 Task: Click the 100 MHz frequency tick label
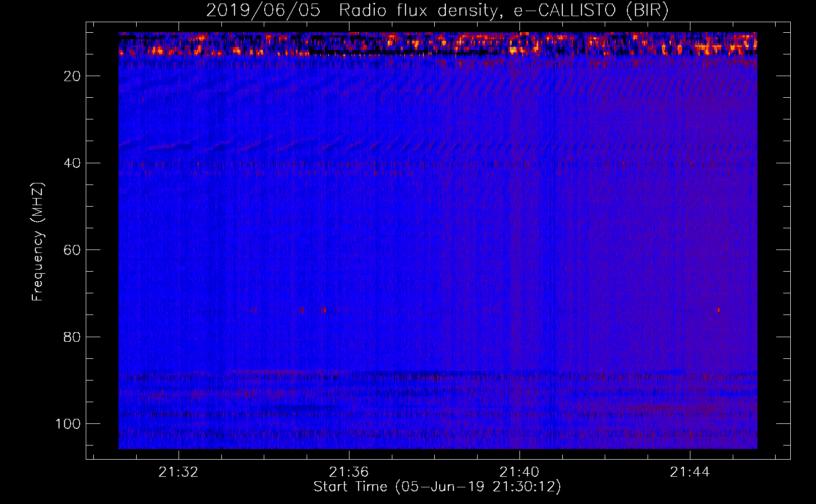(x=68, y=424)
